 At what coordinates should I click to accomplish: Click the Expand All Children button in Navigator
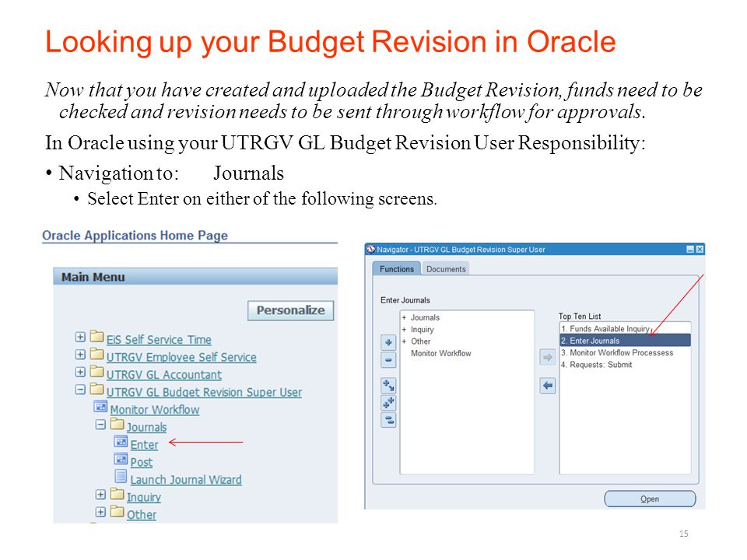388,385
